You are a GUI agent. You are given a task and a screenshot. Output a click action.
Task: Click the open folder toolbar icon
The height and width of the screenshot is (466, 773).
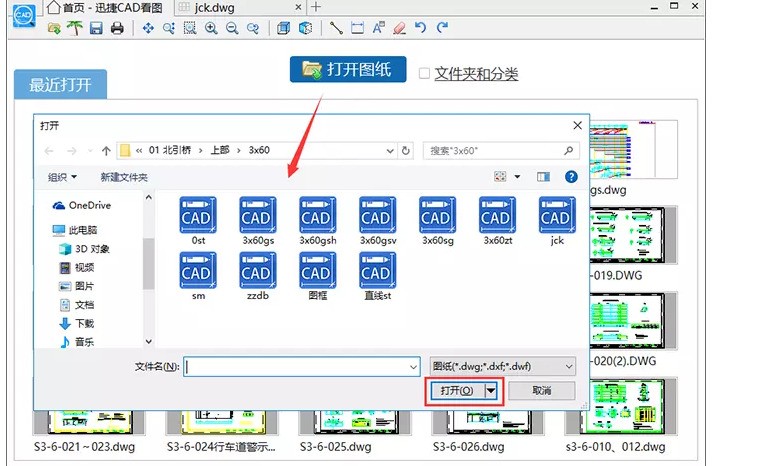point(54,28)
